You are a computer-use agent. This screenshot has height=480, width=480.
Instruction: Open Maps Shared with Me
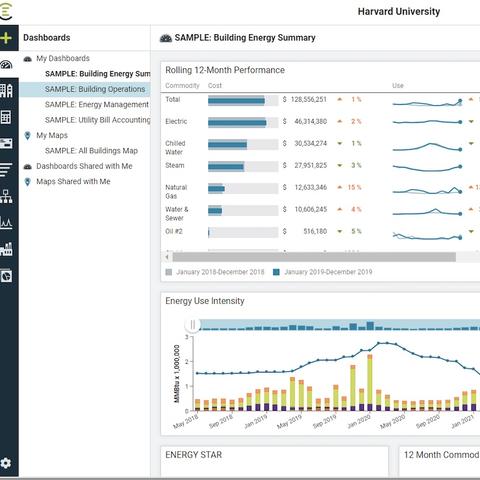(73, 181)
